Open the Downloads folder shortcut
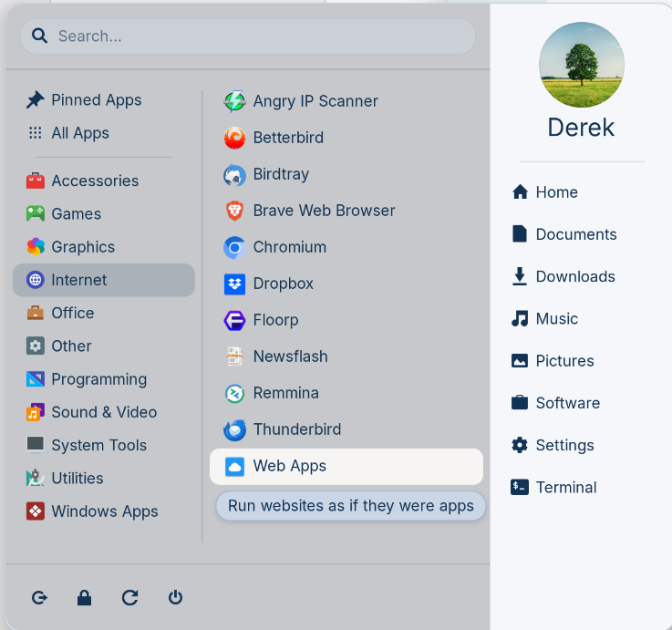The image size is (672, 630). pos(574,276)
